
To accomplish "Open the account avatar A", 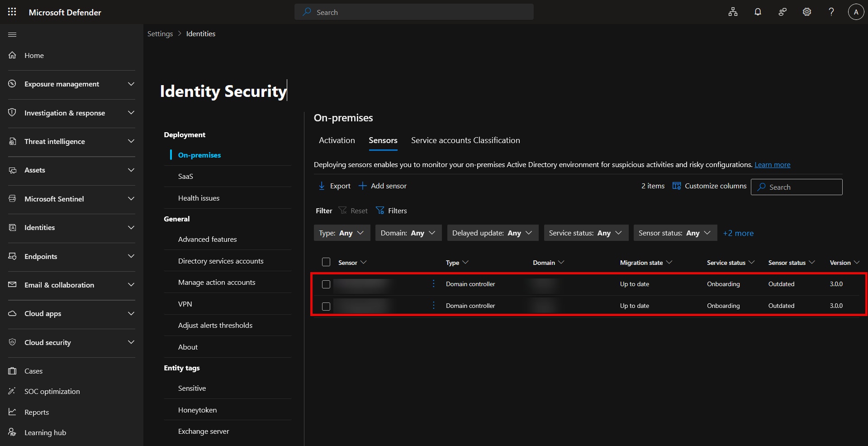I will point(856,12).
